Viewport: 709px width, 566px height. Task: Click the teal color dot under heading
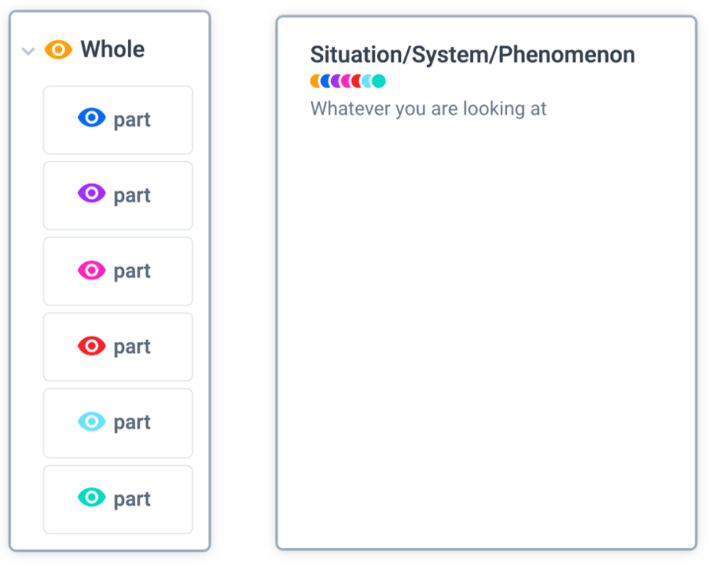(379, 81)
